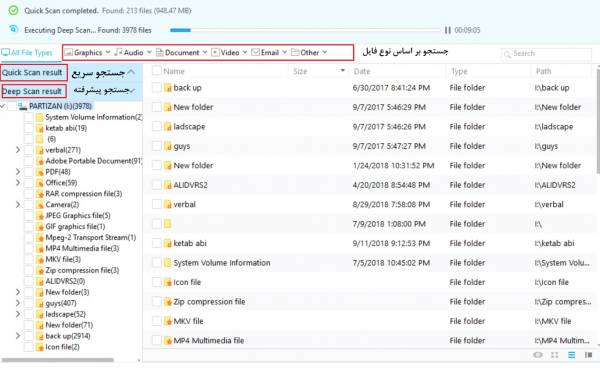This screenshot has width=600, height=372.
Task: Show Deep Scan result section
Action: 32,91
